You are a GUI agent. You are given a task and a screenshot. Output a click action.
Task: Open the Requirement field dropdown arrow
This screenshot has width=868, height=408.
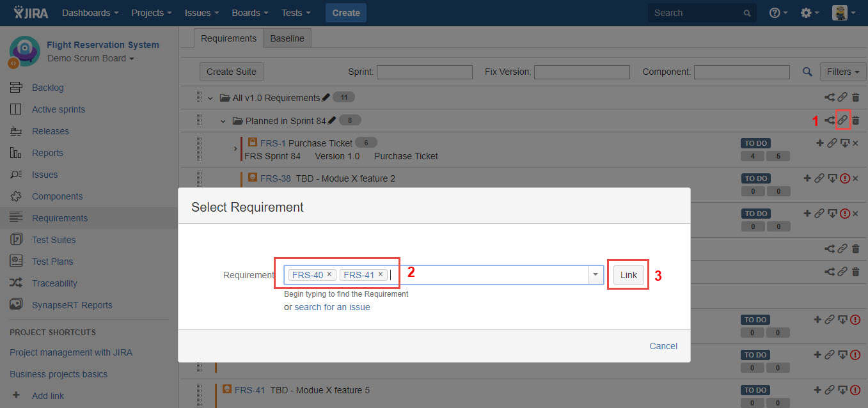tap(596, 275)
